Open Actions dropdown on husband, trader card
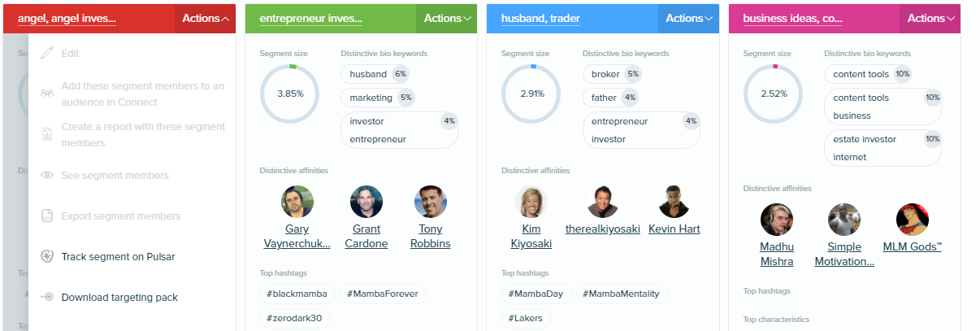 (x=688, y=18)
